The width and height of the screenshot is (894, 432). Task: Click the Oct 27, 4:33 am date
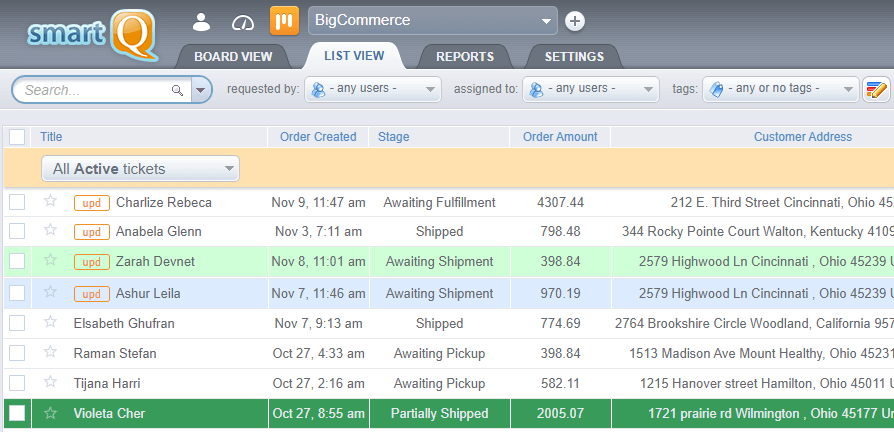[318, 353]
